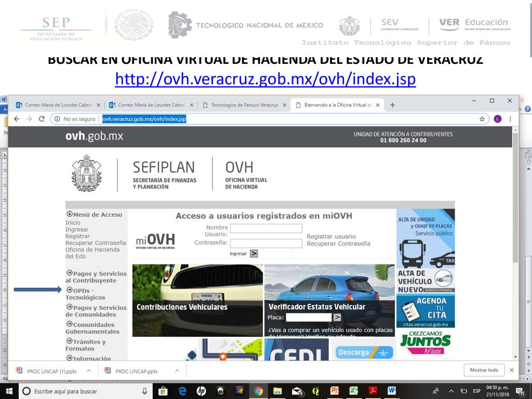Switch to first 'Correo: María de Lourdes' tab
This screenshot has height=399, width=532.
(58, 105)
